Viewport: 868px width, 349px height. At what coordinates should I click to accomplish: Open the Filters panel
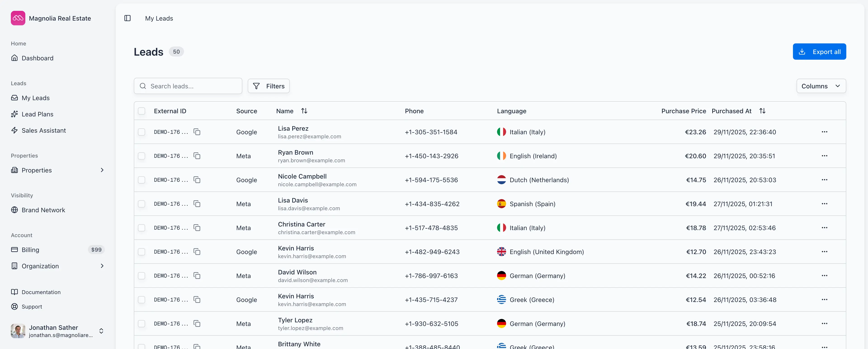(x=269, y=86)
